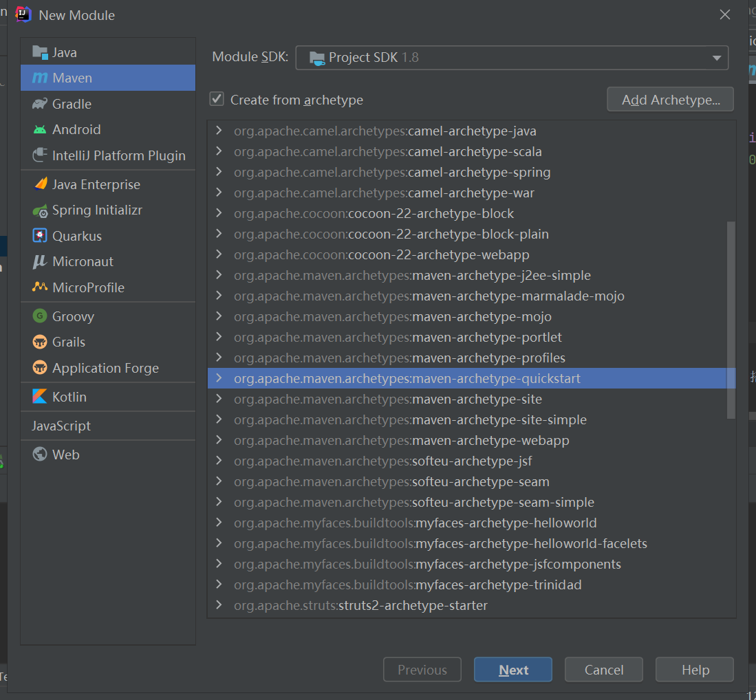Select Quarkus module type label
Image resolution: width=756 pixels, height=700 pixels.
coord(77,236)
